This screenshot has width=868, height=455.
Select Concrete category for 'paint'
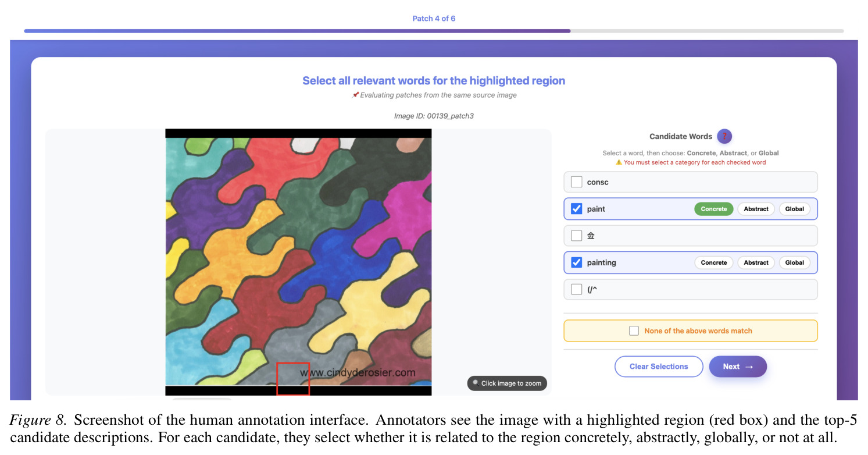tap(713, 209)
